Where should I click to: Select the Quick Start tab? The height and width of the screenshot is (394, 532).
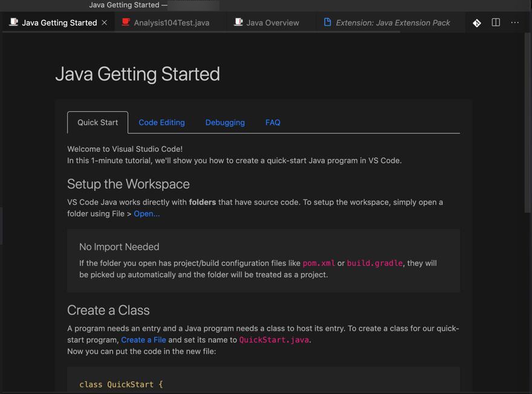[97, 122]
